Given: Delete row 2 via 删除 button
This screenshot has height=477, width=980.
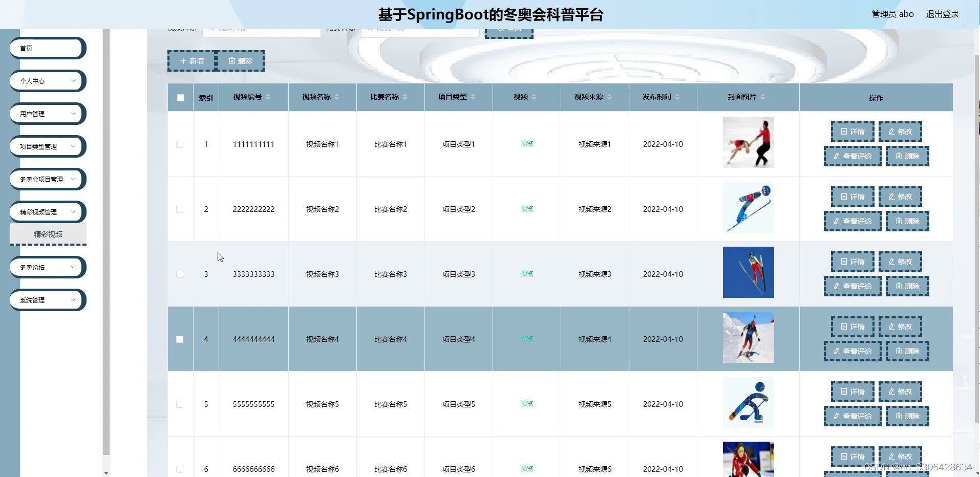Looking at the screenshot, I should point(907,221).
